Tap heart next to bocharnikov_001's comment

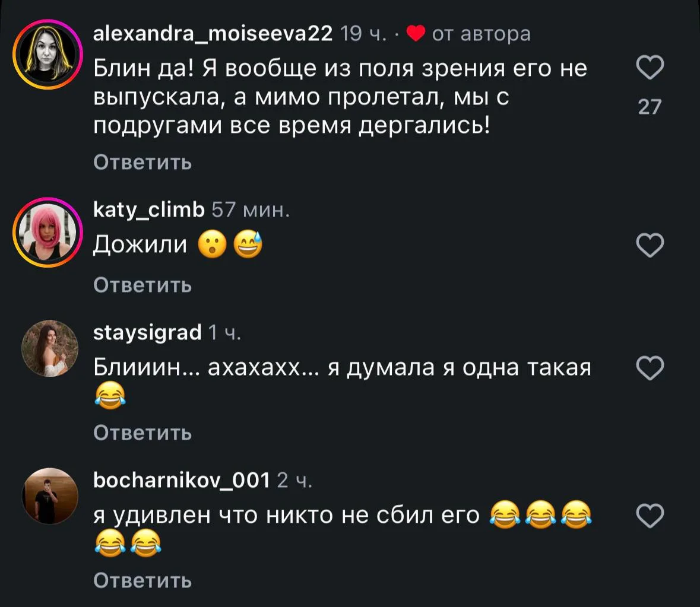pyautogui.click(x=650, y=516)
